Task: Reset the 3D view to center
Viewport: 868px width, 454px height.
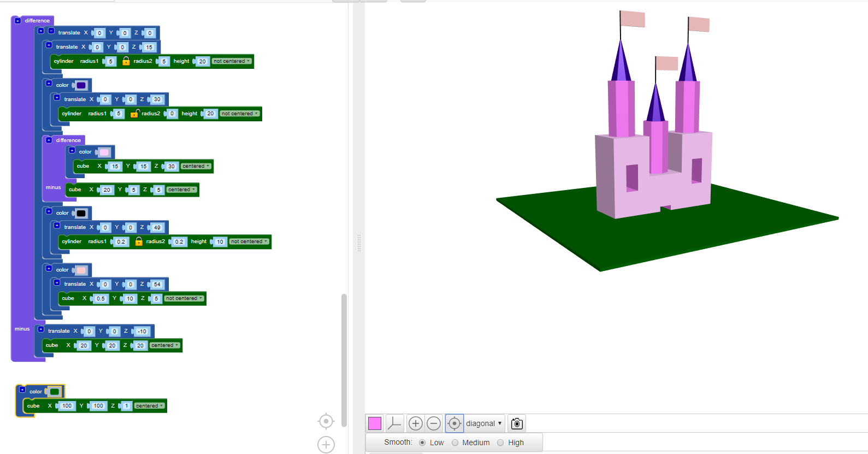Action: pyautogui.click(x=454, y=423)
